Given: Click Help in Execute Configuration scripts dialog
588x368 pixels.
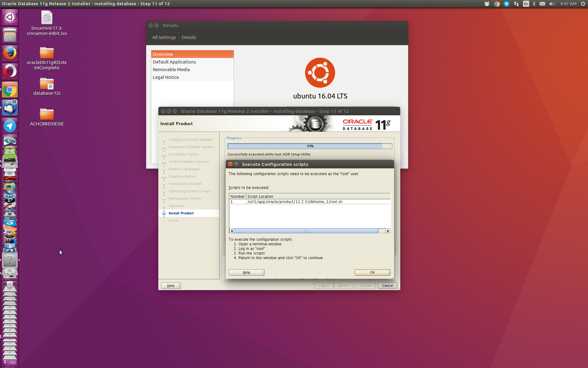Looking at the screenshot, I should 247,272.
